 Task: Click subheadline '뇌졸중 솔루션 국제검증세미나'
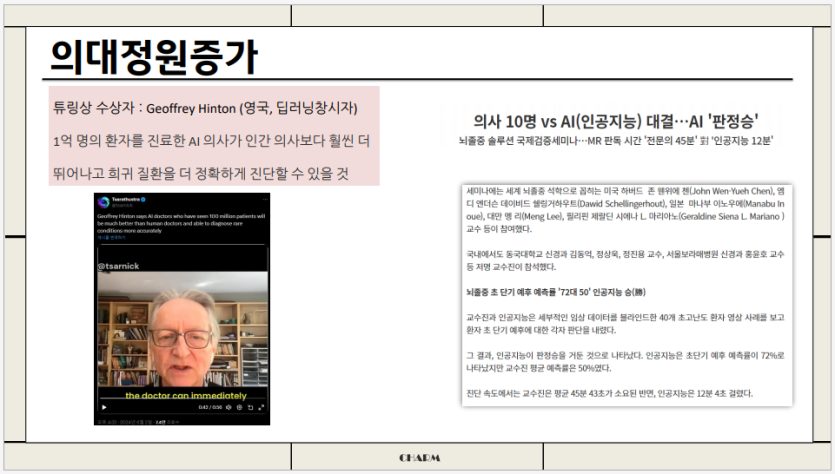point(616,141)
